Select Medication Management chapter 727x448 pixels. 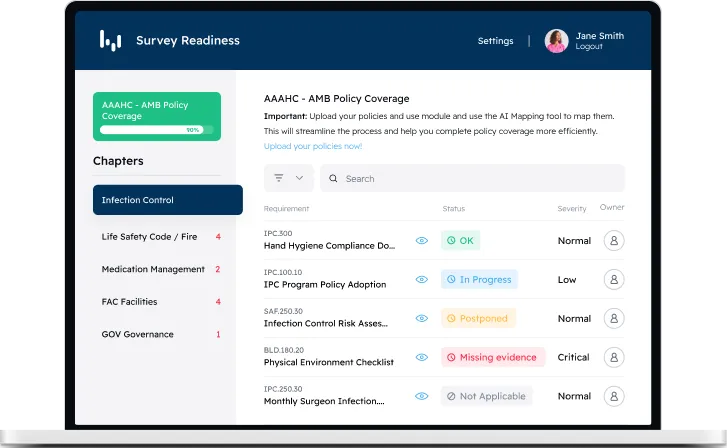153,269
